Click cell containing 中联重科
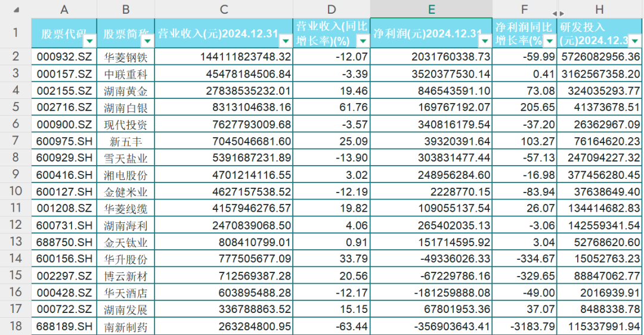 click(x=126, y=74)
